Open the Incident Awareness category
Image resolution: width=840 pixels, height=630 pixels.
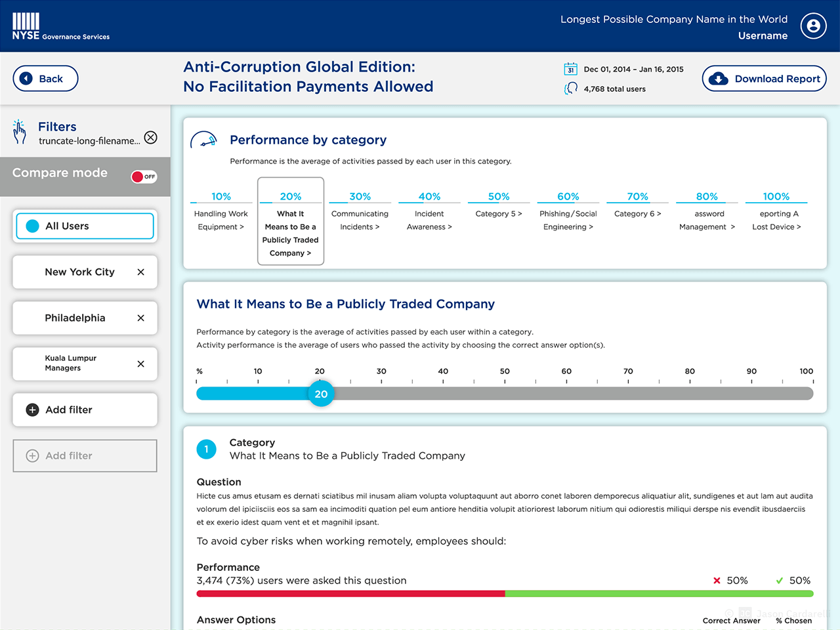429,220
